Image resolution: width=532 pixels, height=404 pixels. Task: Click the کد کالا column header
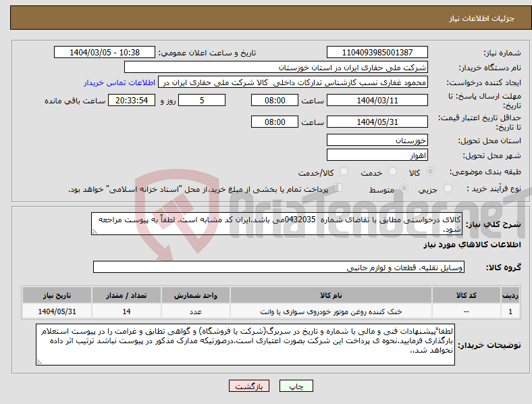click(x=467, y=295)
